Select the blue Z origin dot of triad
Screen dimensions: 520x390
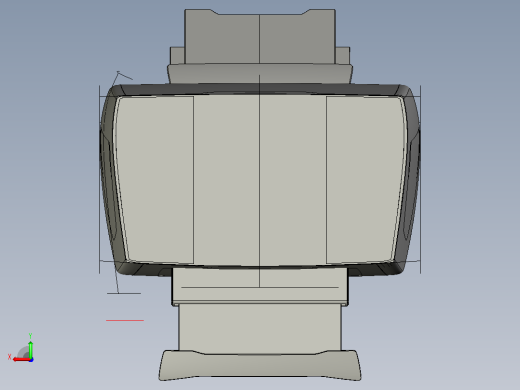point(31,360)
